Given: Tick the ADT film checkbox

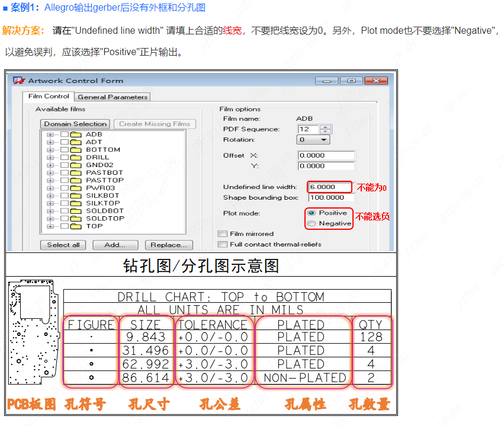Looking at the screenshot, I should click(65, 142).
